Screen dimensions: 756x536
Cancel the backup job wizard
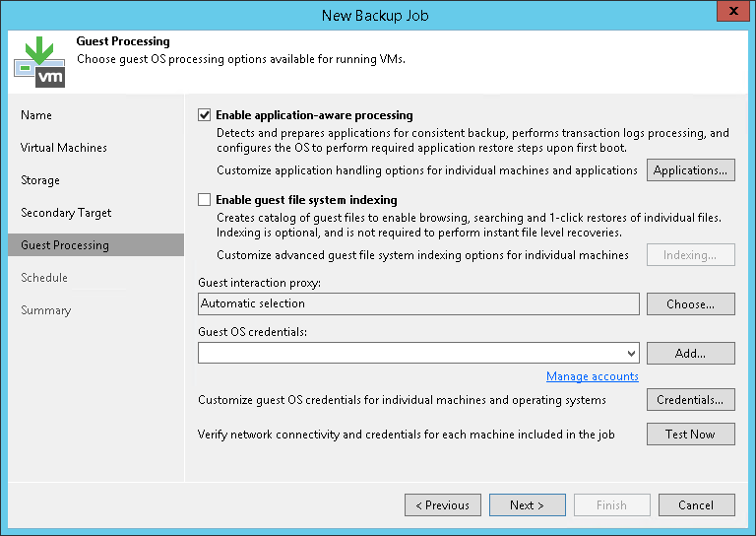(x=696, y=505)
